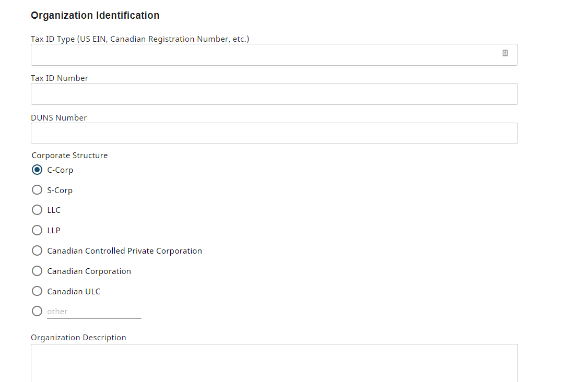Click into the Tax ID Number field
This screenshot has height=382, width=588.
(x=274, y=94)
